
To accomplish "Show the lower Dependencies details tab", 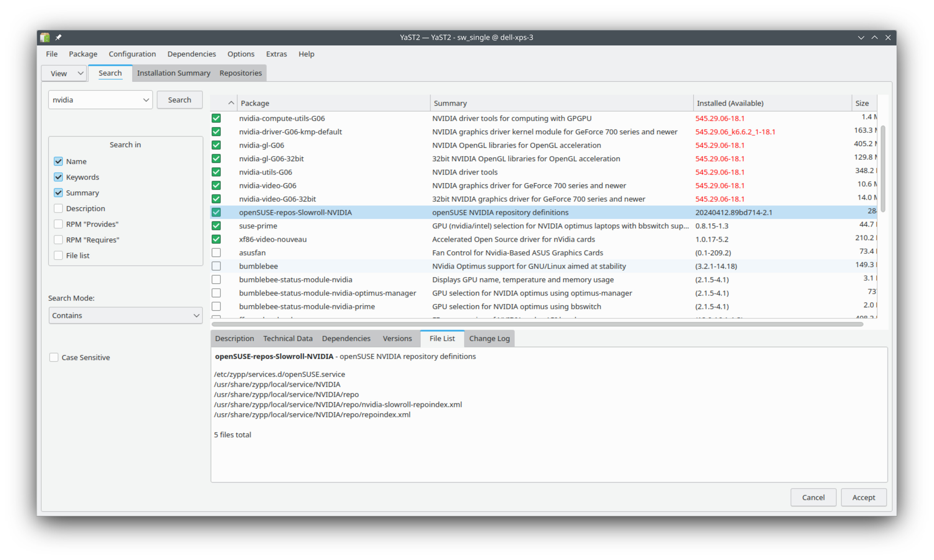I will click(x=346, y=339).
